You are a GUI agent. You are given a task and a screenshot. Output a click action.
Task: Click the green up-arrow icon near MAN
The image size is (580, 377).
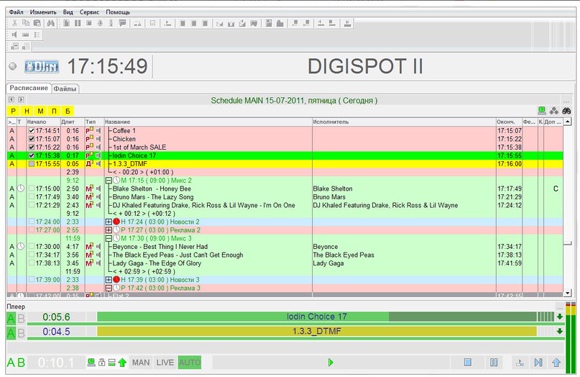122,363
